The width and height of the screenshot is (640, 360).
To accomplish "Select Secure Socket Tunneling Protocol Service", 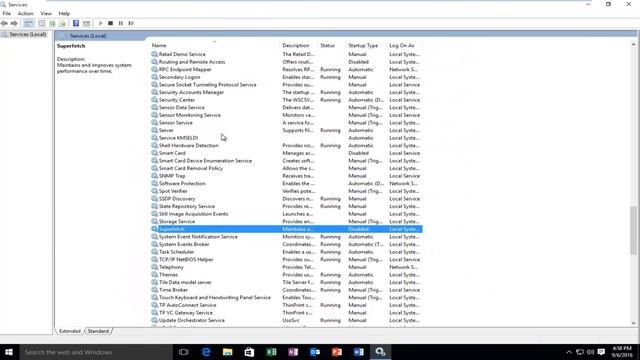I will tap(286, 84).
